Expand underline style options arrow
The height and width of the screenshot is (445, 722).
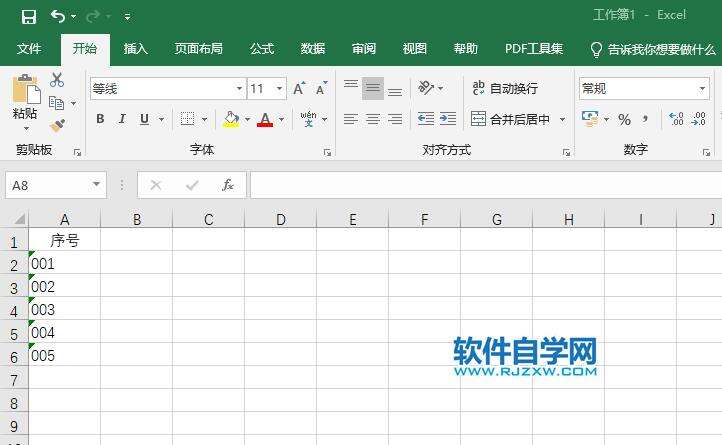[161, 119]
